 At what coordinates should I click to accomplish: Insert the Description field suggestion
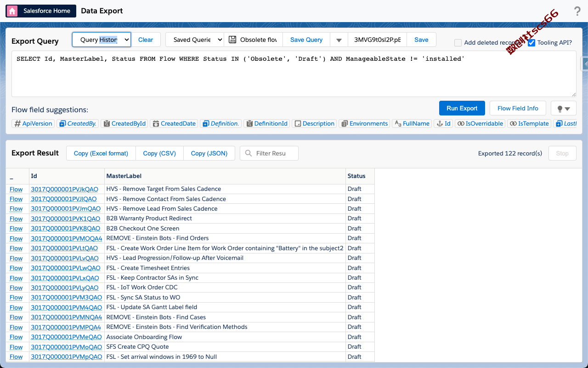pos(314,123)
